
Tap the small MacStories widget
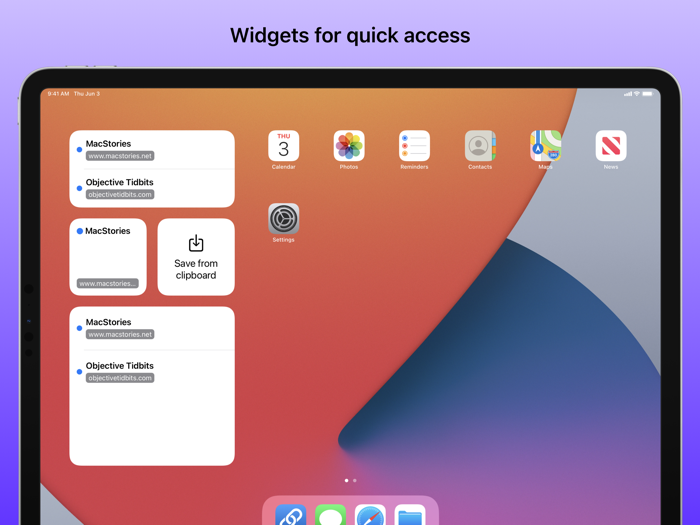(x=108, y=257)
